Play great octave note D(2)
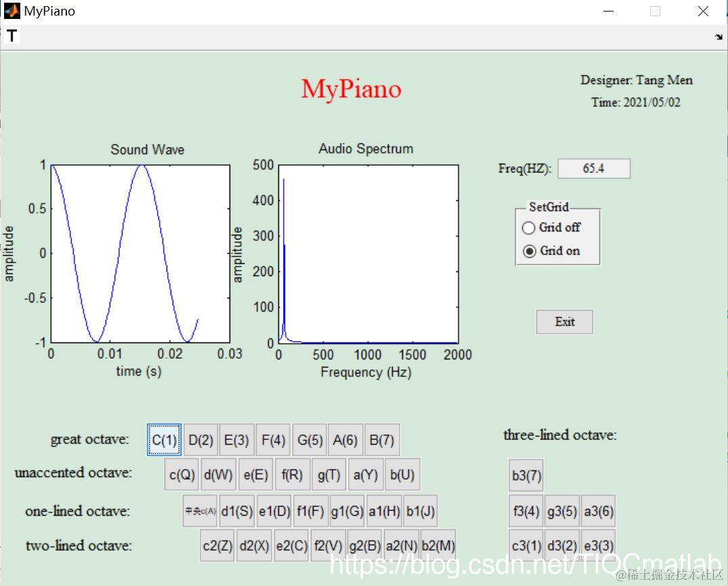The image size is (728, 586). (200, 439)
